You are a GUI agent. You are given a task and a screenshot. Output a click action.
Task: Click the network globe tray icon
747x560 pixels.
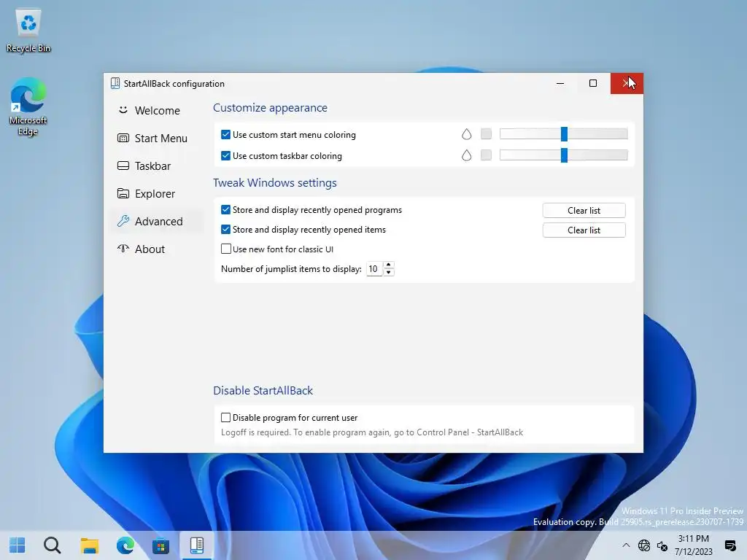click(x=644, y=545)
